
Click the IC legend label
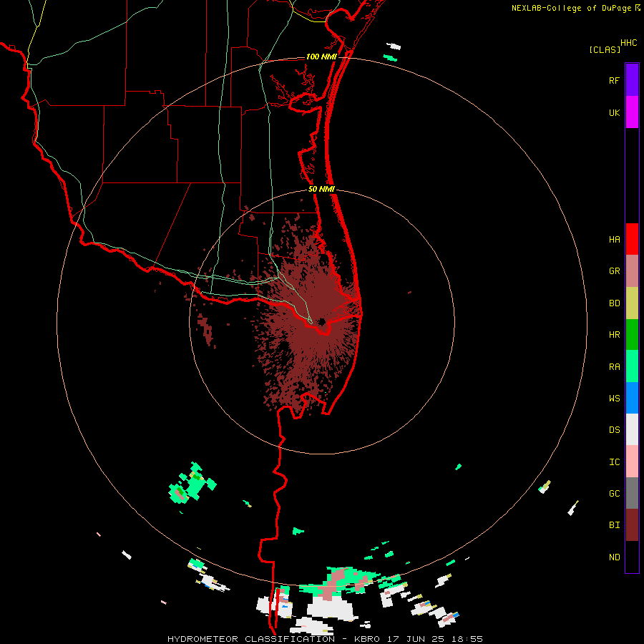(x=615, y=462)
